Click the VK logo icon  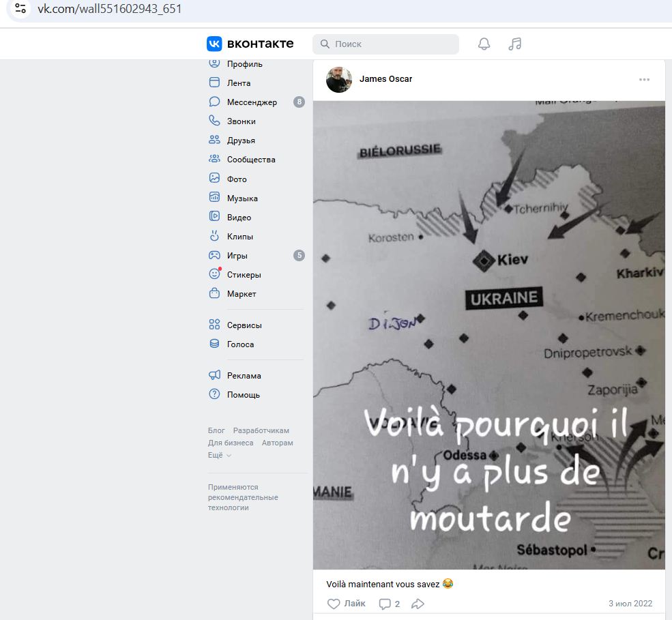214,44
